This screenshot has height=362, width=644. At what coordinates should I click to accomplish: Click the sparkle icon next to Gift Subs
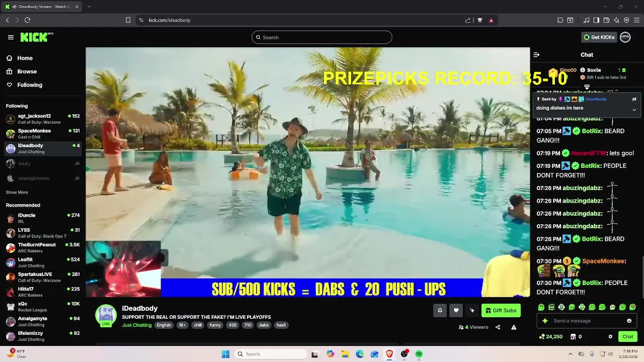click(x=472, y=310)
